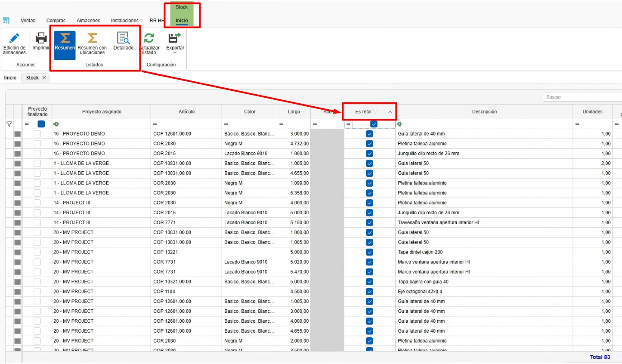Toggle sort arrow on Es retal column
The height and width of the screenshot is (364, 622).
point(390,112)
